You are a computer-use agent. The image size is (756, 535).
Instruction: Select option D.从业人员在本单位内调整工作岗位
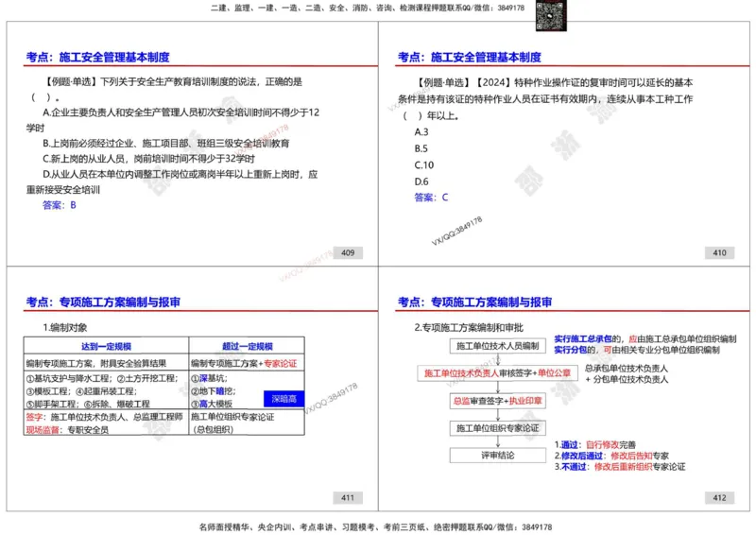click(x=172, y=181)
